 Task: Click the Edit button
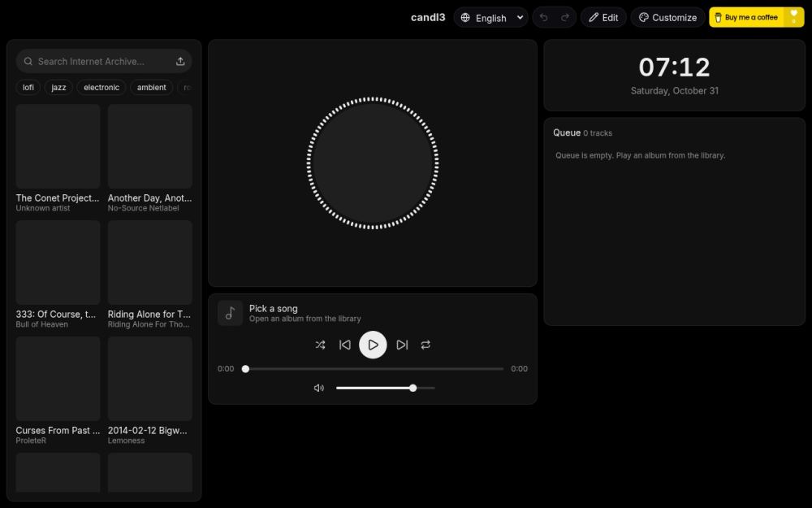[603, 18]
